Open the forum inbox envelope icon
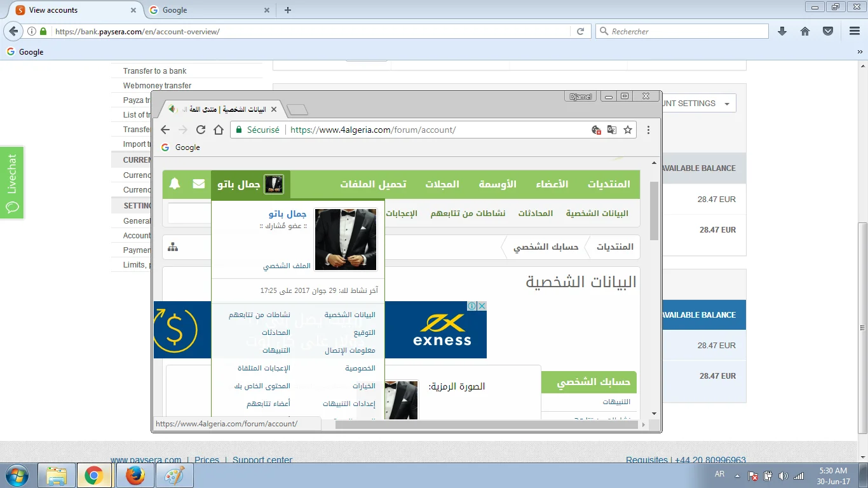This screenshot has height=488, width=868. point(199,184)
